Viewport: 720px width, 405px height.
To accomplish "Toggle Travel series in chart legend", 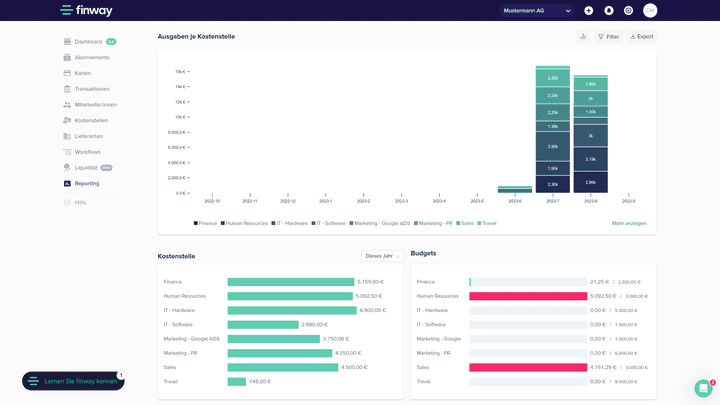I will tap(487, 223).
